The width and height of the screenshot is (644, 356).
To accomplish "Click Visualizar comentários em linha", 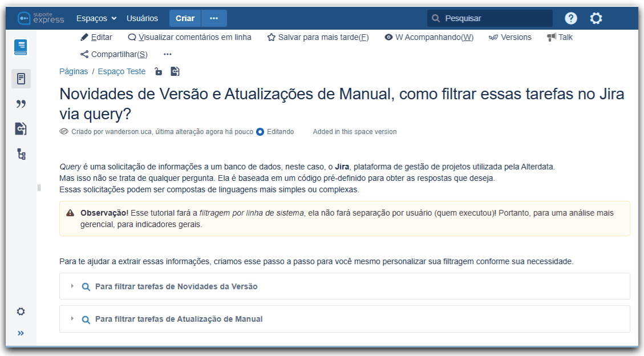I will click(x=190, y=37).
